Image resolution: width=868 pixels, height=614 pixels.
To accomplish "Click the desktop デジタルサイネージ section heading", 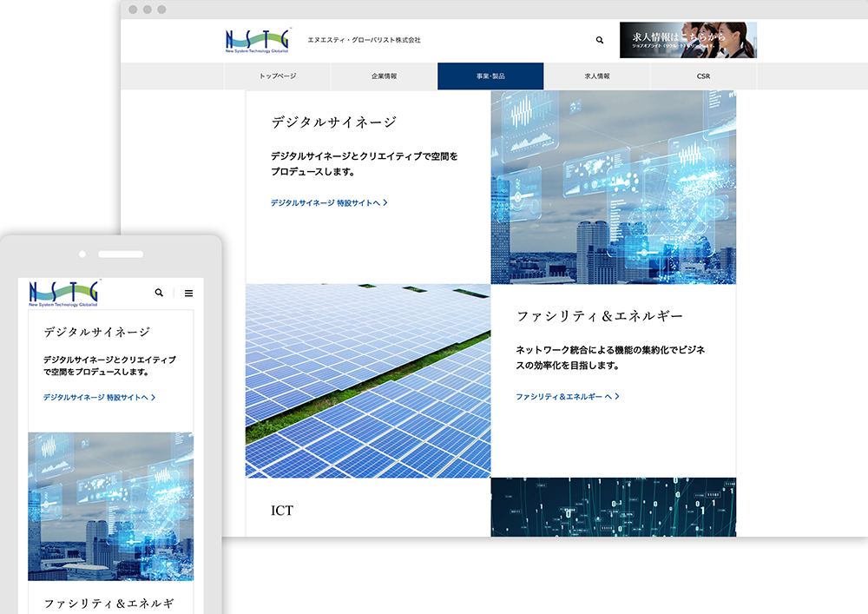I will [333, 122].
